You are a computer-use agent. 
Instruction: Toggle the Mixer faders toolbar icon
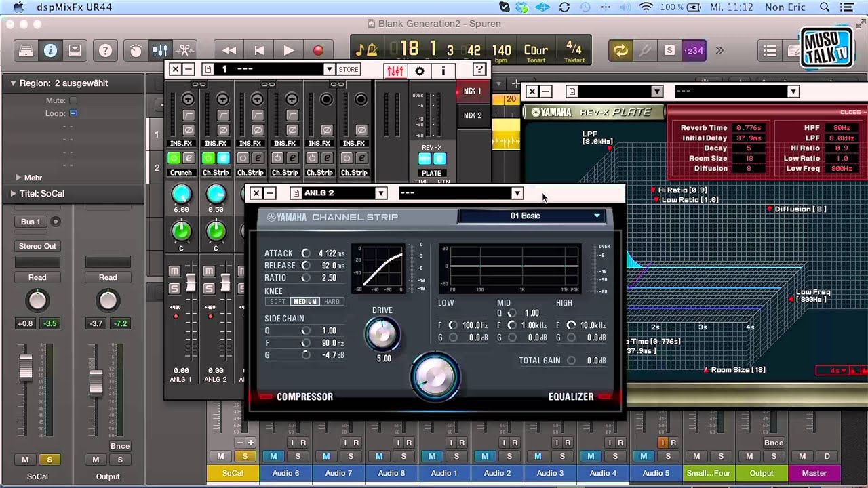[x=160, y=51]
